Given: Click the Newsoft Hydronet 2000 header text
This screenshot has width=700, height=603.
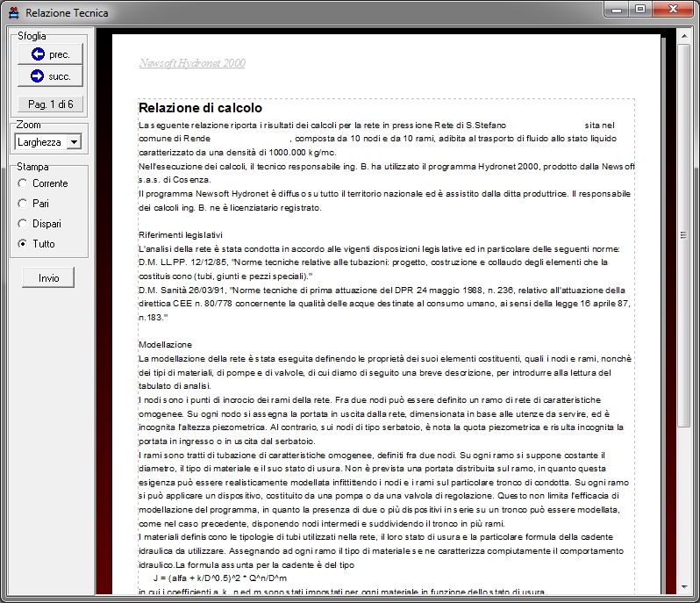Looking at the screenshot, I should [192, 63].
